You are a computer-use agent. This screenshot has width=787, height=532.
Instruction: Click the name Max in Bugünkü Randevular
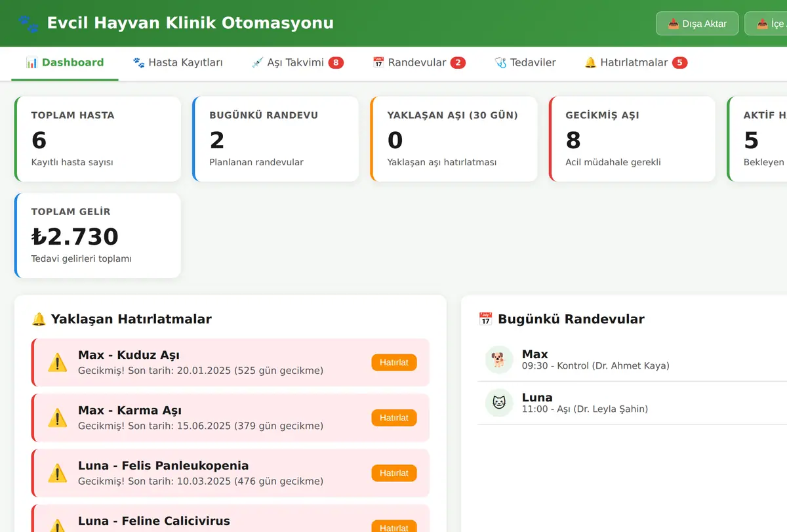point(535,354)
